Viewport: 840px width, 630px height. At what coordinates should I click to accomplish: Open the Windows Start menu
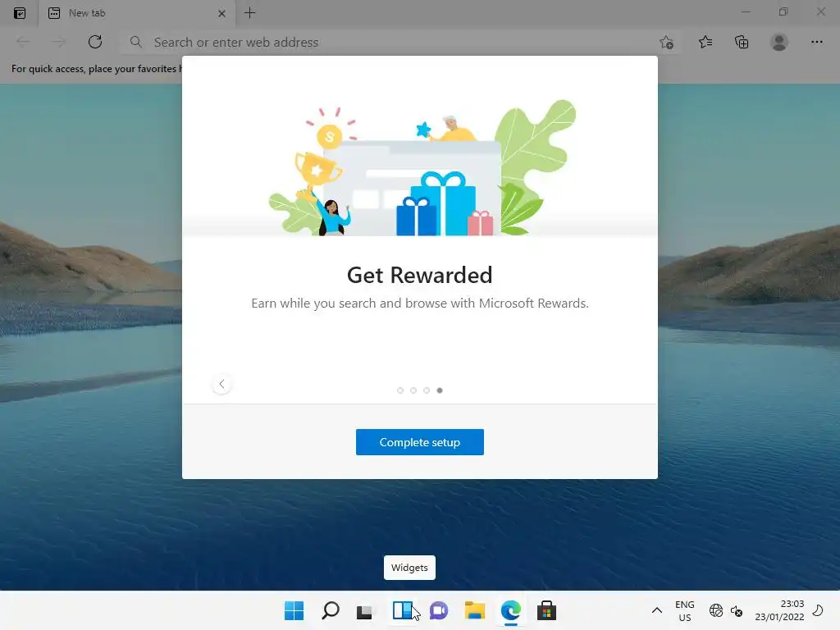click(294, 610)
